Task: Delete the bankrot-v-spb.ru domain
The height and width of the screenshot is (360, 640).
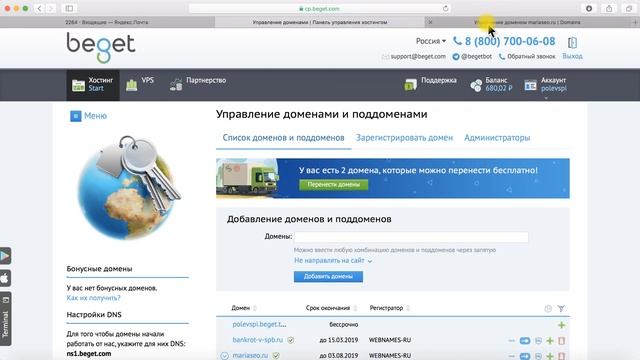Action: 562,340
